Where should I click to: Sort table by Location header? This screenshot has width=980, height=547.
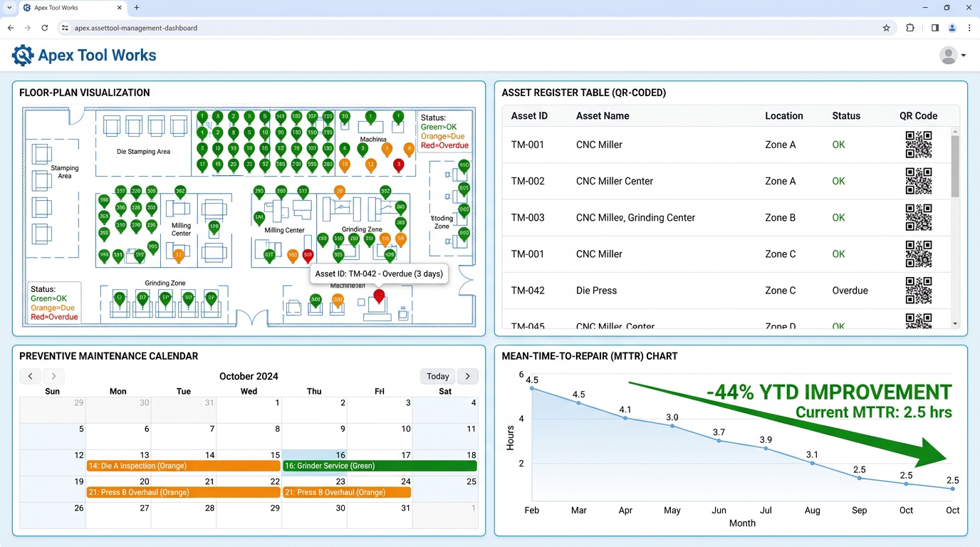pos(784,116)
